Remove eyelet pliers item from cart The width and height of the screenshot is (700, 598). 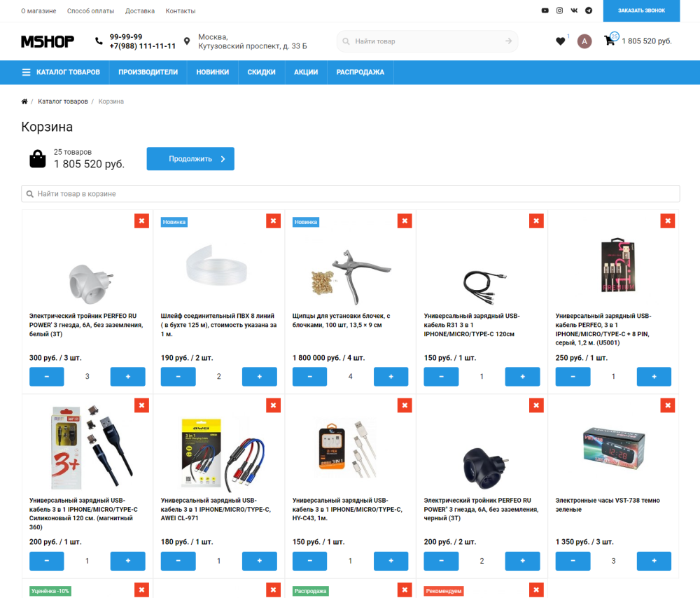[405, 221]
